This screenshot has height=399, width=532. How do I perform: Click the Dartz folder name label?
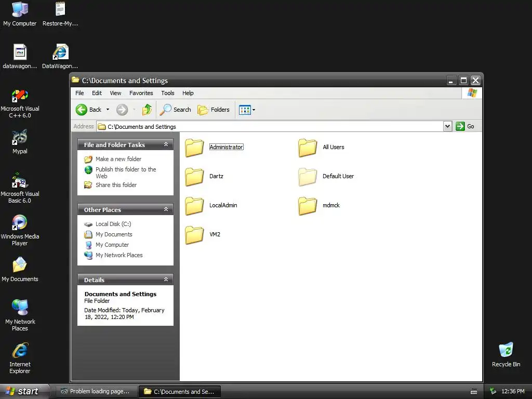pos(216,176)
